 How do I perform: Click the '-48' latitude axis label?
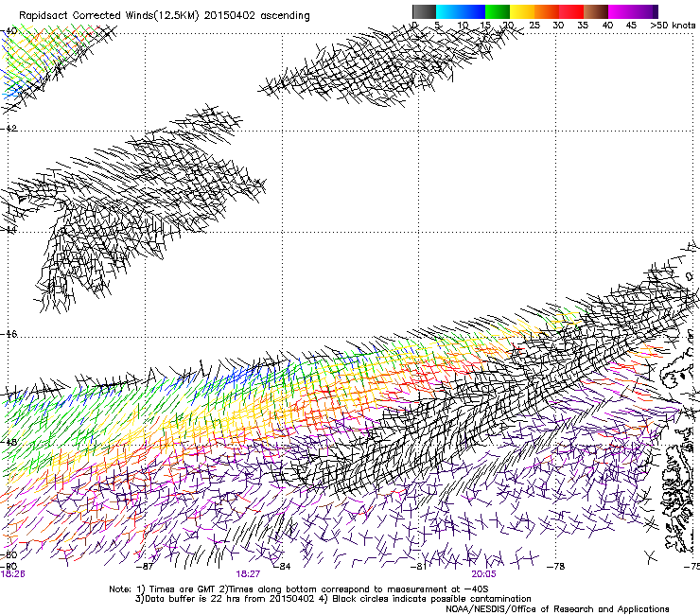click(x=9, y=442)
